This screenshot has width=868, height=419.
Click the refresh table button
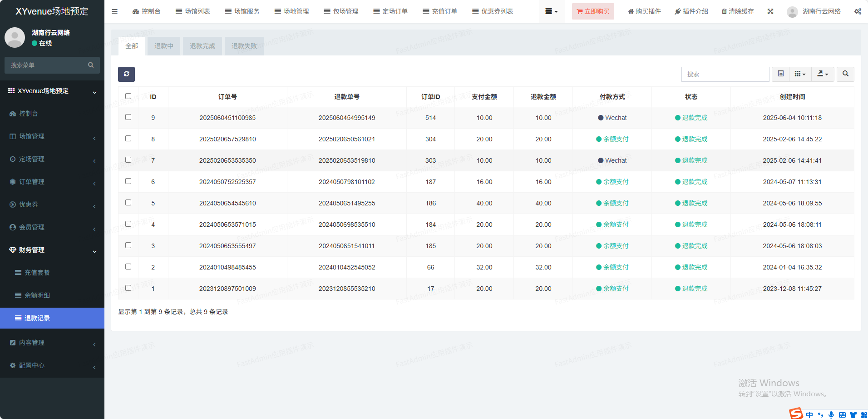tap(126, 74)
